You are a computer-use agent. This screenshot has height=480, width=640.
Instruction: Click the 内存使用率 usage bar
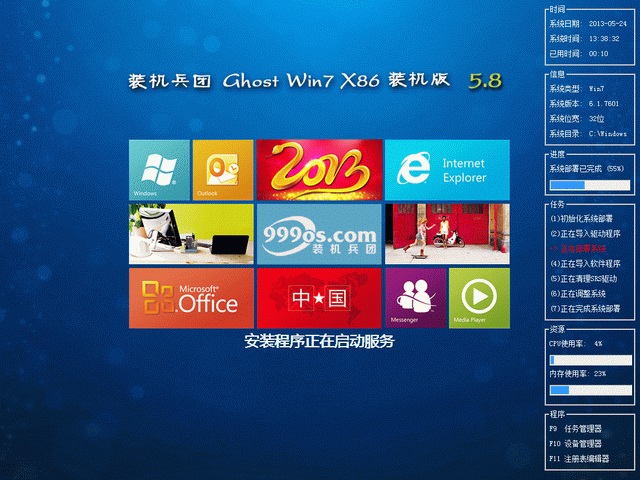pyautogui.click(x=590, y=390)
